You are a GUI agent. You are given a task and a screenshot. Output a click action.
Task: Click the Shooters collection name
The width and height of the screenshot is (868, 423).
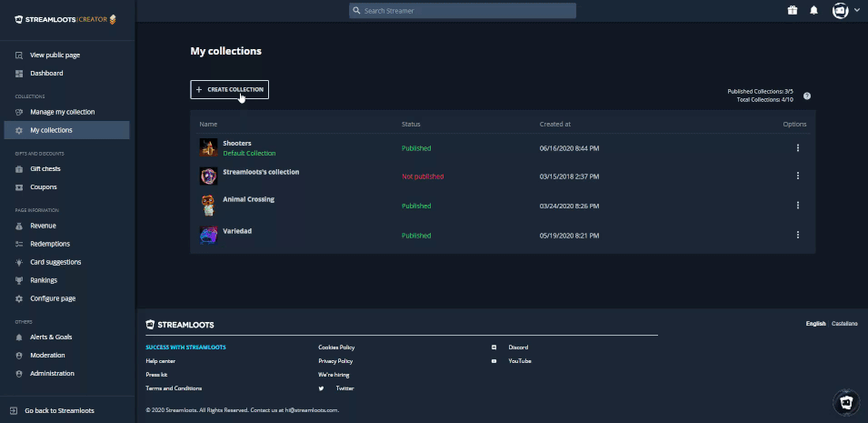click(x=237, y=144)
